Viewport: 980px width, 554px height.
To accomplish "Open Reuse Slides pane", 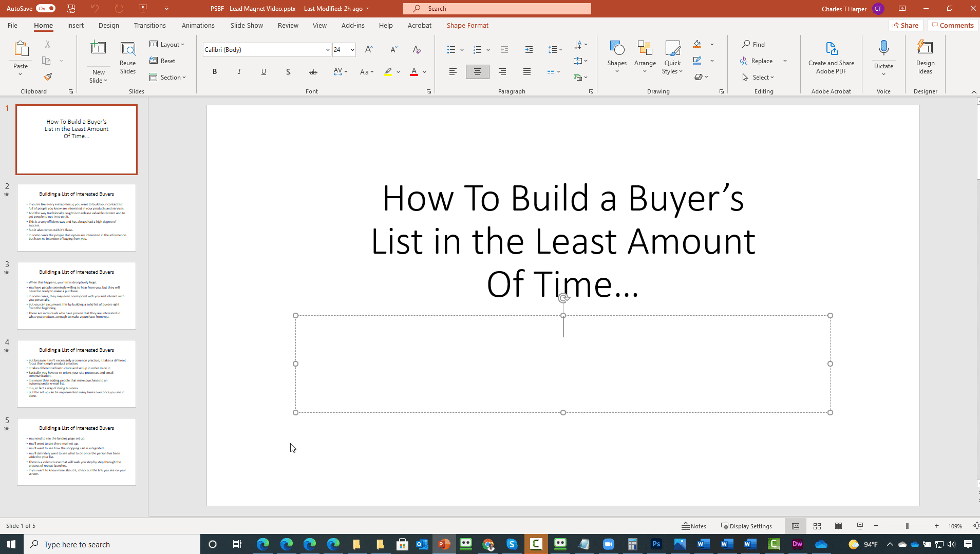I will click(x=128, y=58).
